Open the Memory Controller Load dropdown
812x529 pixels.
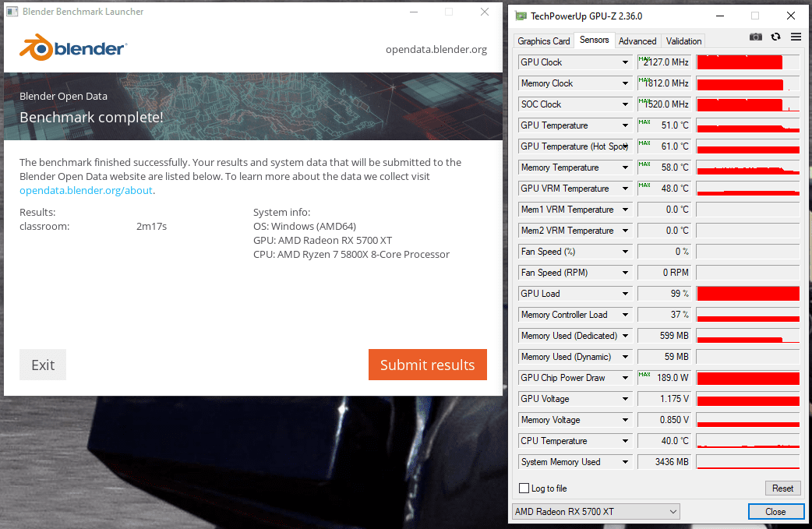tap(625, 315)
